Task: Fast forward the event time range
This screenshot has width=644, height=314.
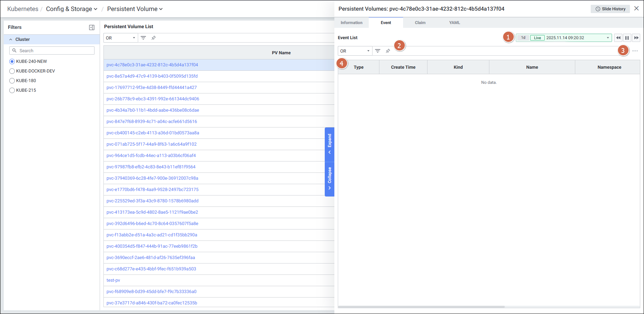Action: 636,38
